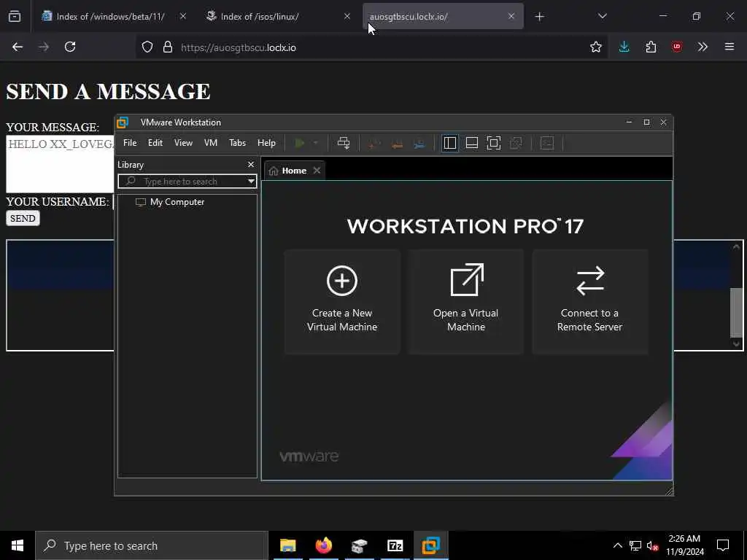
Task: Click the site padlock security icon
Action: (x=167, y=47)
